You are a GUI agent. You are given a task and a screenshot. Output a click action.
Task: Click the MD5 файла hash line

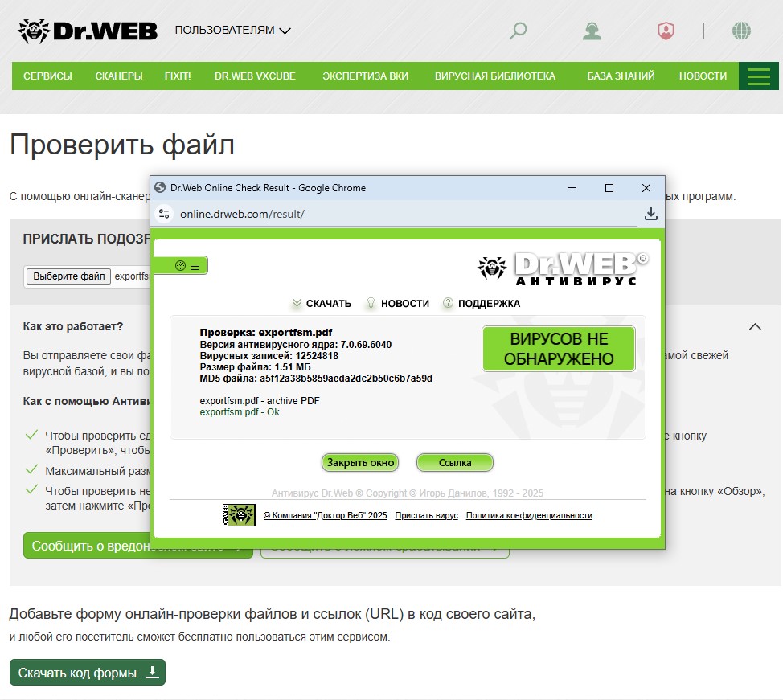[x=316, y=379]
